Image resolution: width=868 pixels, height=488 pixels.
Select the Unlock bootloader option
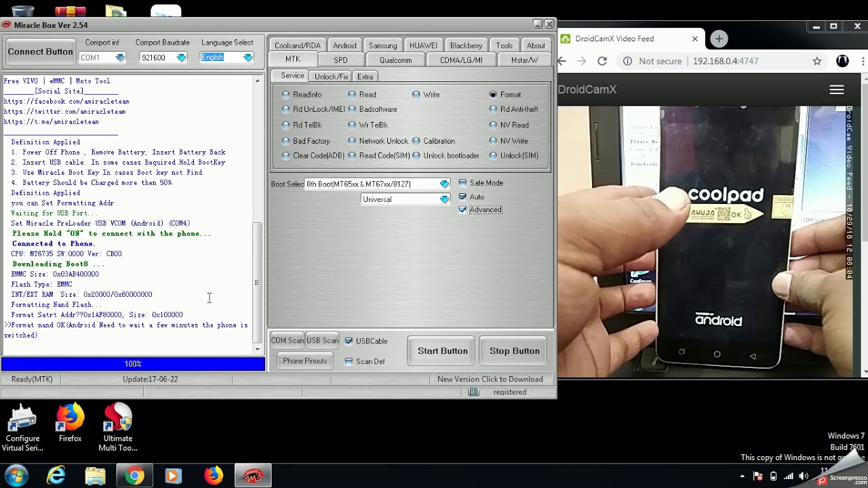click(x=446, y=155)
